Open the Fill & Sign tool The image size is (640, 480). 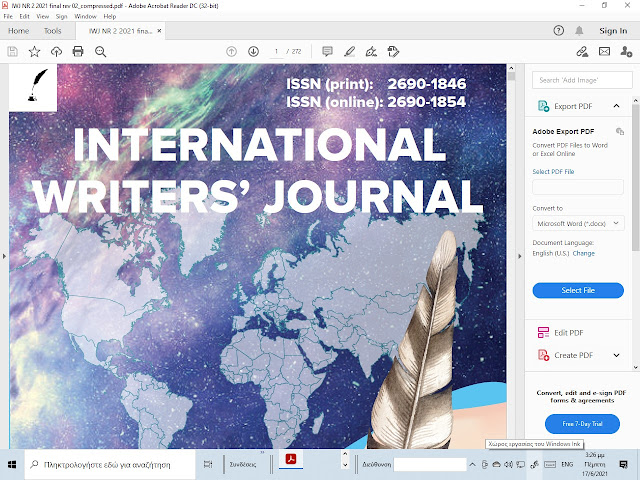tap(371, 51)
